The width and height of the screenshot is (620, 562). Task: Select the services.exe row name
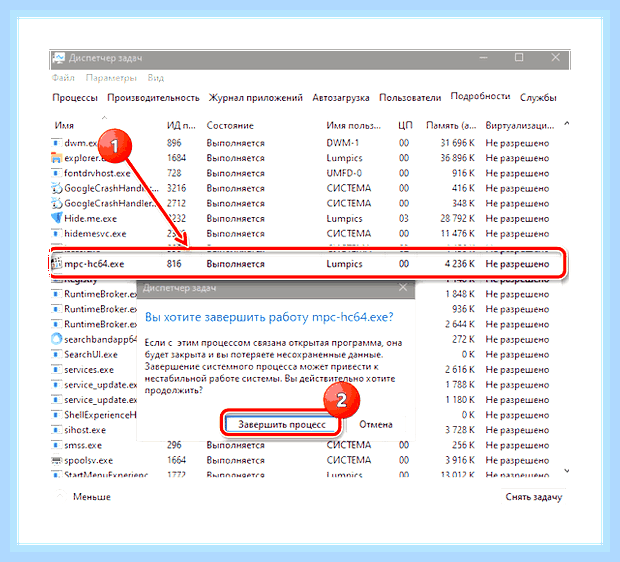click(89, 369)
